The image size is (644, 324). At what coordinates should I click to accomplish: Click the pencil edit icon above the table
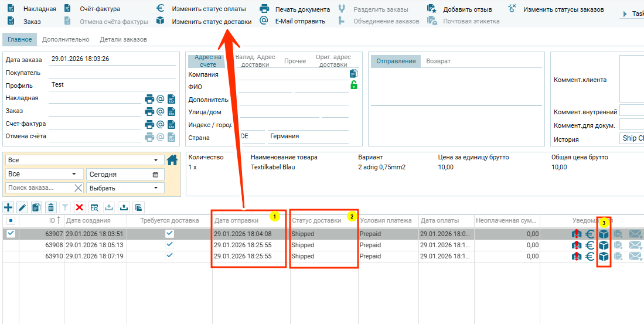[x=22, y=207]
